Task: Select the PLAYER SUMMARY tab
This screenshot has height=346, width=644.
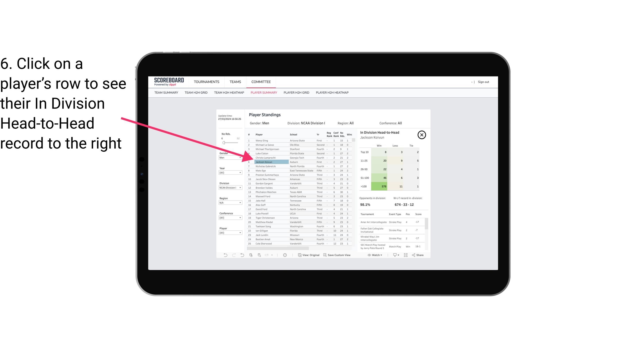Action: (263, 93)
